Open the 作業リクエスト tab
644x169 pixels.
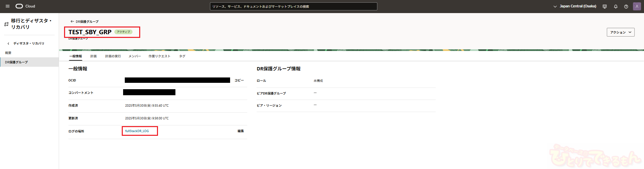pos(159,56)
